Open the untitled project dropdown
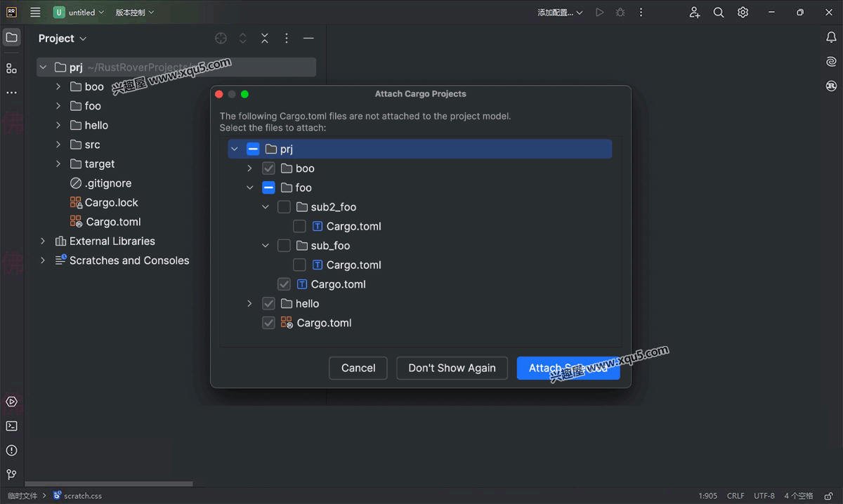 coord(79,12)
